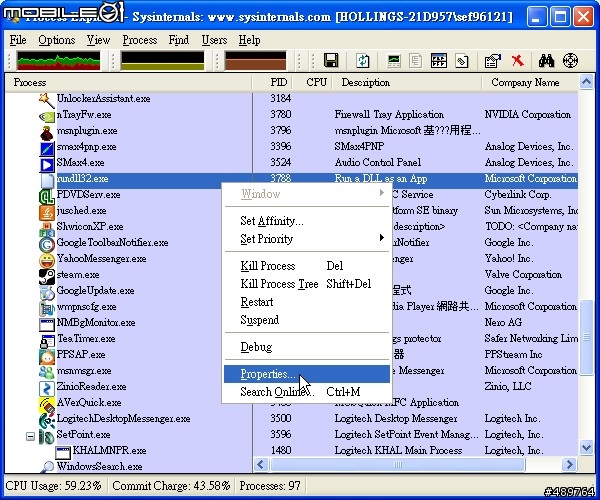Click the TeaTimer.exe icon
This screenshot has width=600, height=500.
(x=47, y=340)
